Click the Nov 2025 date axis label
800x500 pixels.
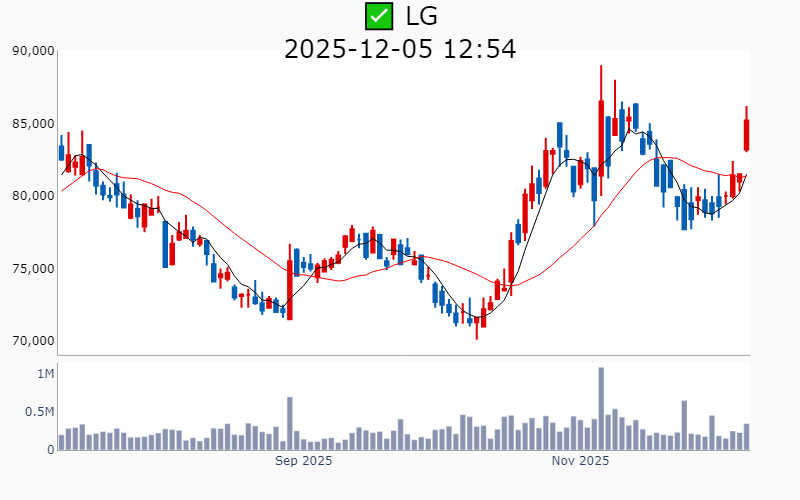coord(580,461)
